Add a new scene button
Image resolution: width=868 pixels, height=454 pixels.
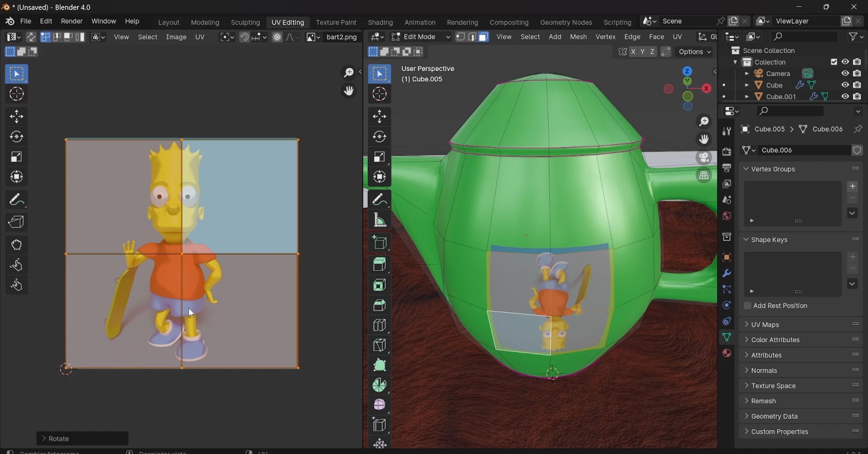733,21
